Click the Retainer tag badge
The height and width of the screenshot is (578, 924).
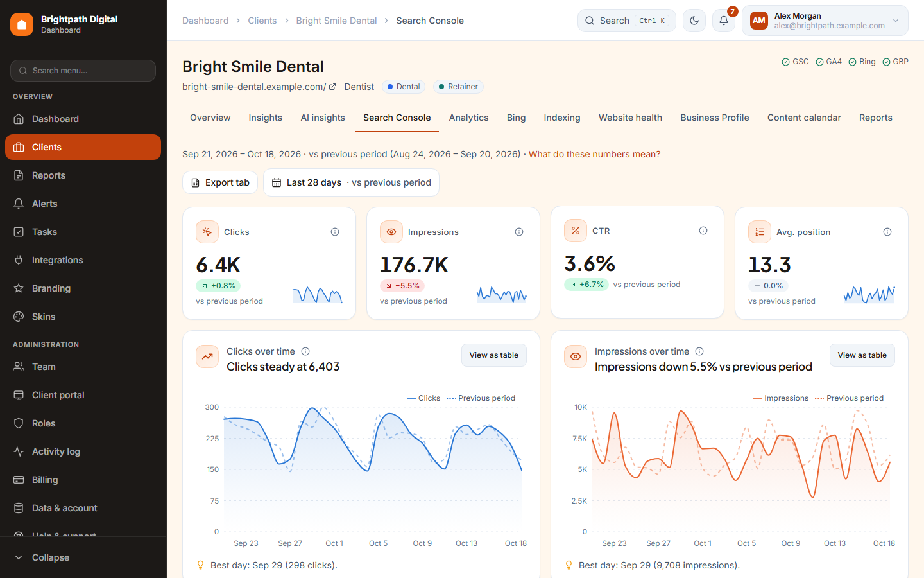click(x=458, y=87)
